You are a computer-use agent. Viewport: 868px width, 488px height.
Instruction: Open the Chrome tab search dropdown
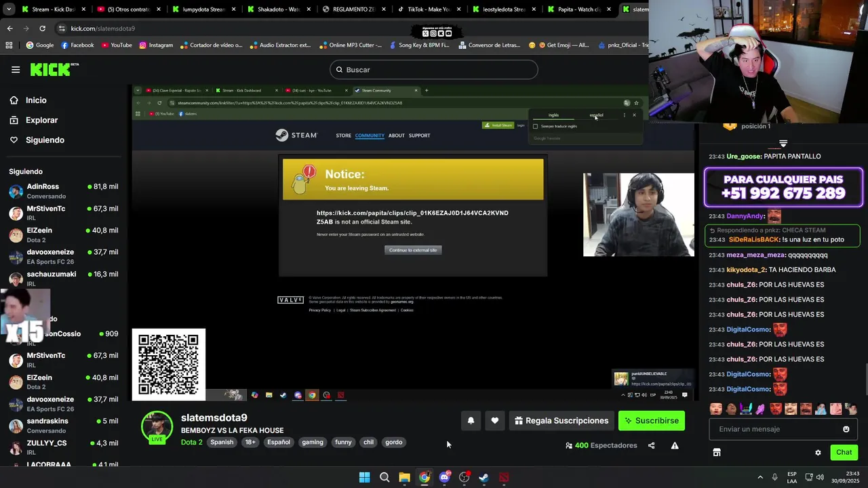coord(7,9)
